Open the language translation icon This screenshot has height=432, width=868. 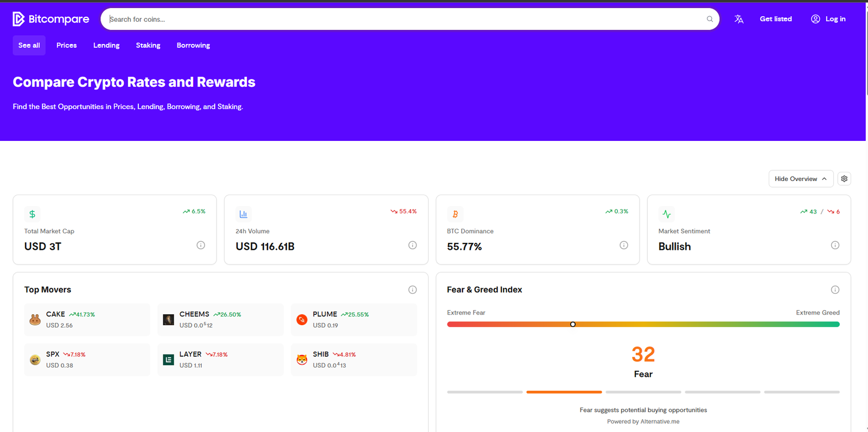tap(739, 19)
